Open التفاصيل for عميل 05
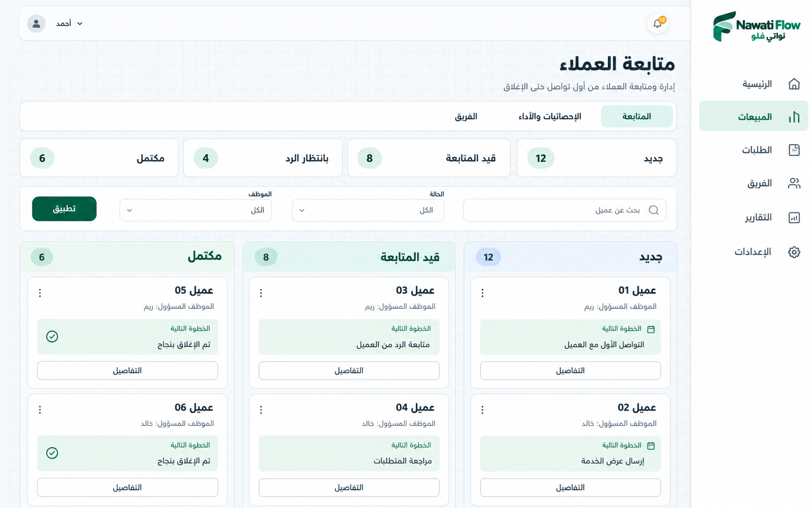The height and width of the screenshot is (508, 812). 127,371
